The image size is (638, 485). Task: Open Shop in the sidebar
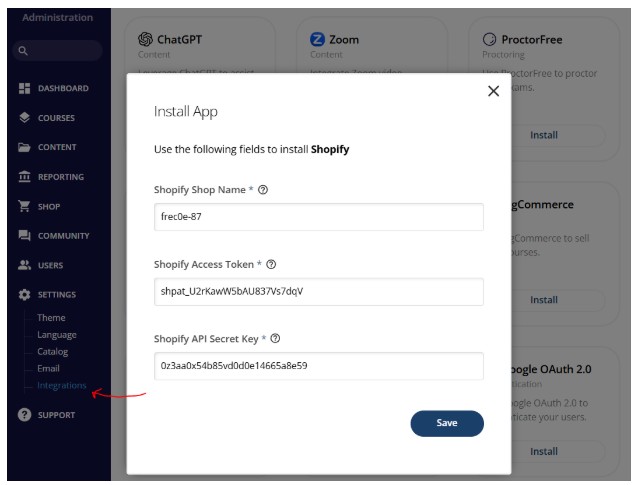click(x=49, y=207)
